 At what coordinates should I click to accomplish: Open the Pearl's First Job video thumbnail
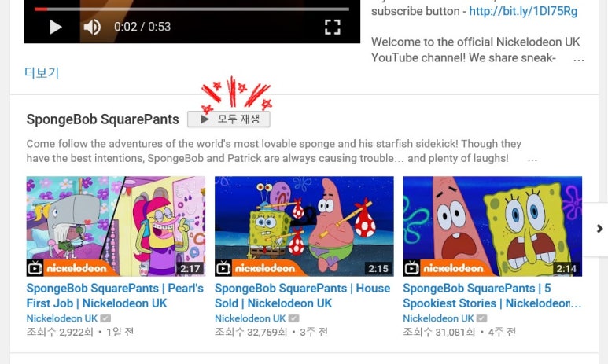click(116, 226)
